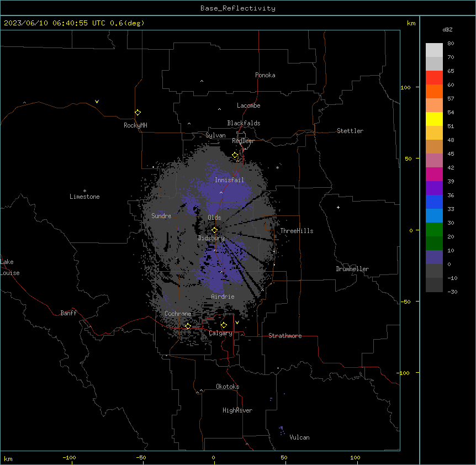Select the royal blue 33–36 dBZ swatch
This screenshot has height=465, width=476.
click(434, 202)
